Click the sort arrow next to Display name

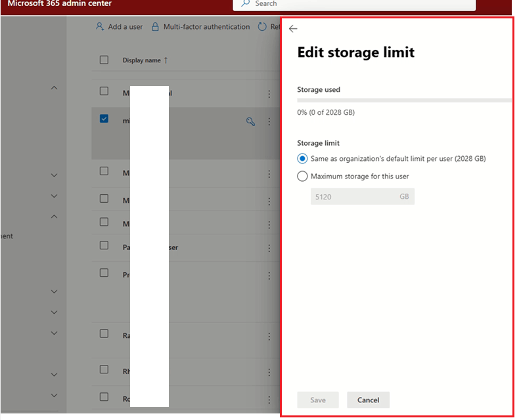pyautogui.click(x=166, y=60)
